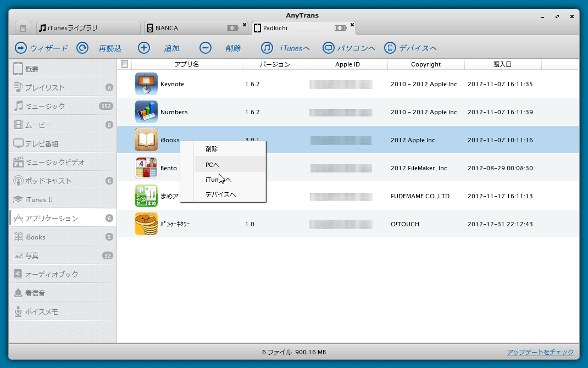Click the Wizard arrow icon in toolbar
This screenshot has height=368, width=588.
(21, 48)
